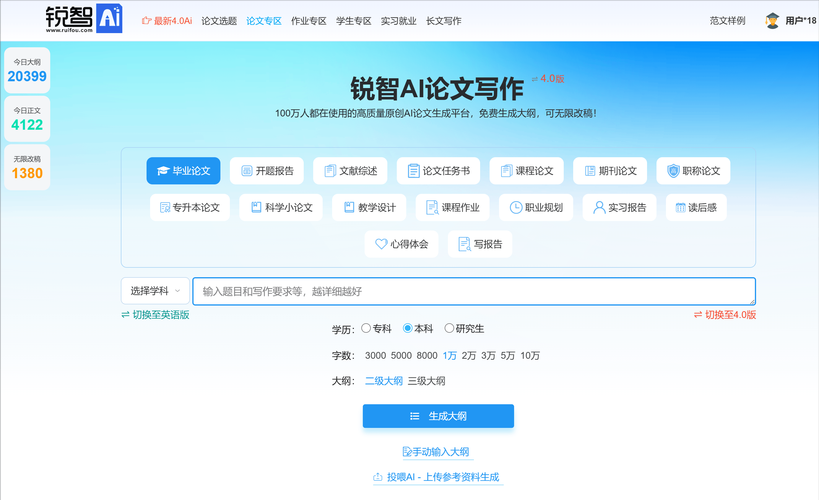Click the icon beside 开题报告
Screen dimensions: 819x500
247,171
